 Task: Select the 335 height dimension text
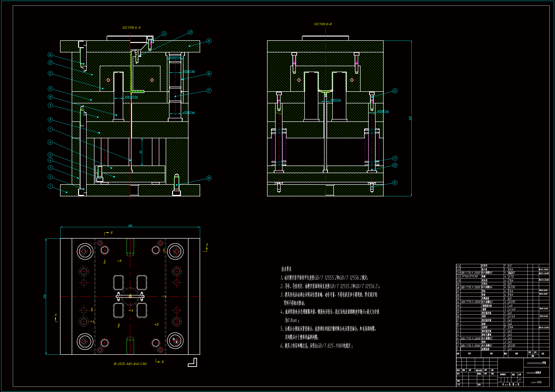(x=410, y=118)
